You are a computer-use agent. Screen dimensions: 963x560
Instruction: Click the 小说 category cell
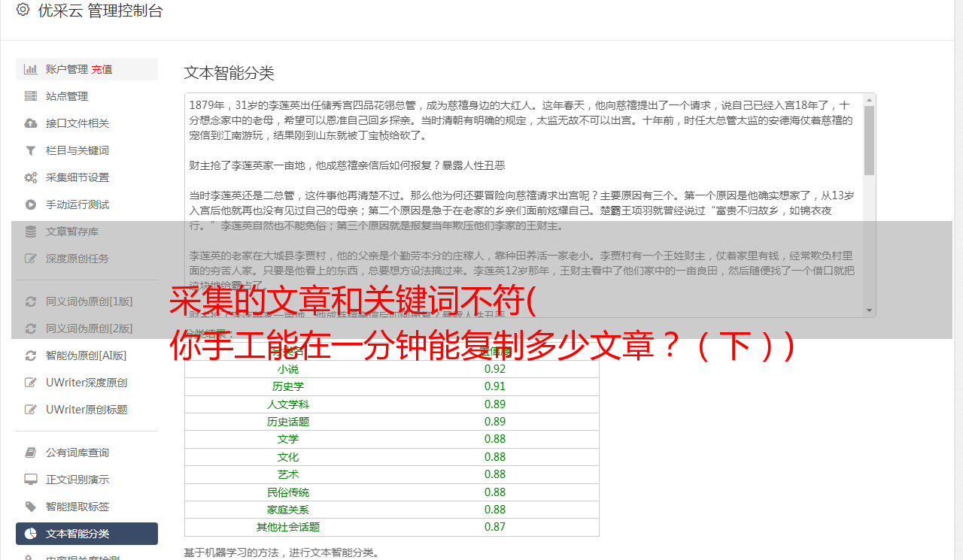(288, 369)
